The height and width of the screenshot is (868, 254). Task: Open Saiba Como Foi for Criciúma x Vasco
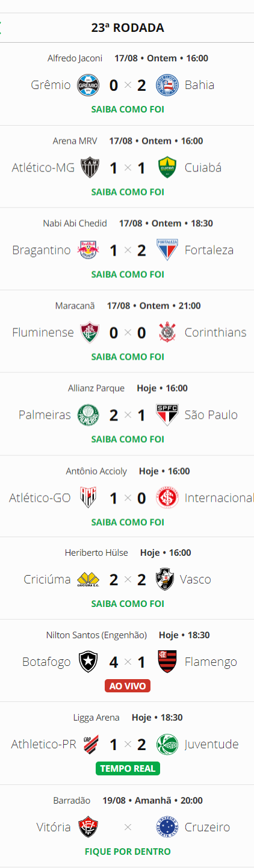pyautogui.click(x=128, y=603)
